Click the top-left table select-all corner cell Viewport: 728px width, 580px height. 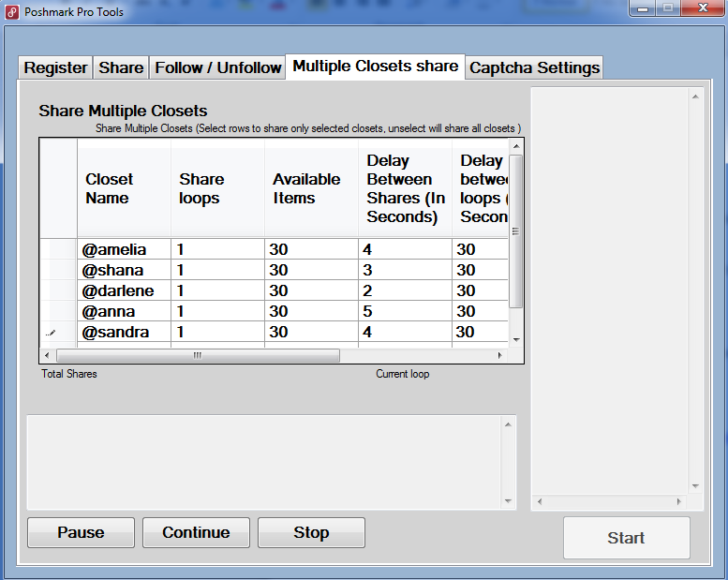click(58, 188)
